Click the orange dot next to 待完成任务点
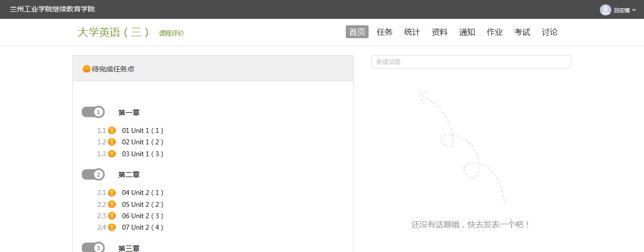This screenshot has width=644, height=252. tap(87, 69)
